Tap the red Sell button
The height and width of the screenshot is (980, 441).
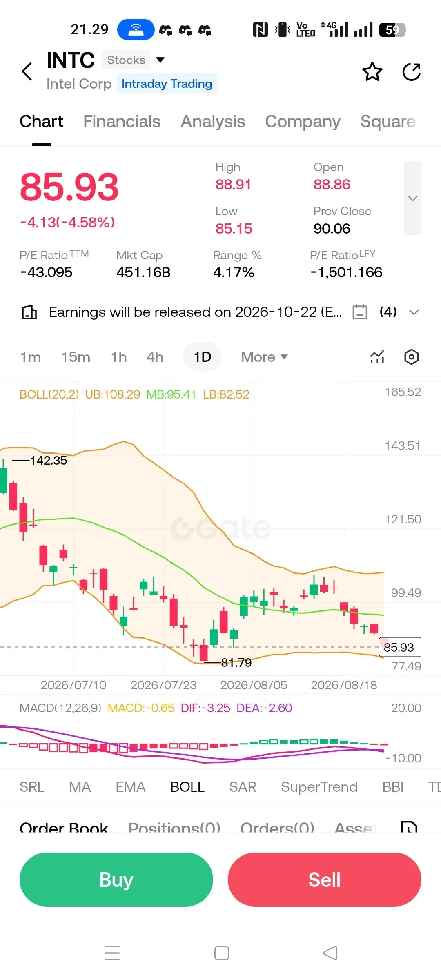pyautogui.click(x=325, y=880)
